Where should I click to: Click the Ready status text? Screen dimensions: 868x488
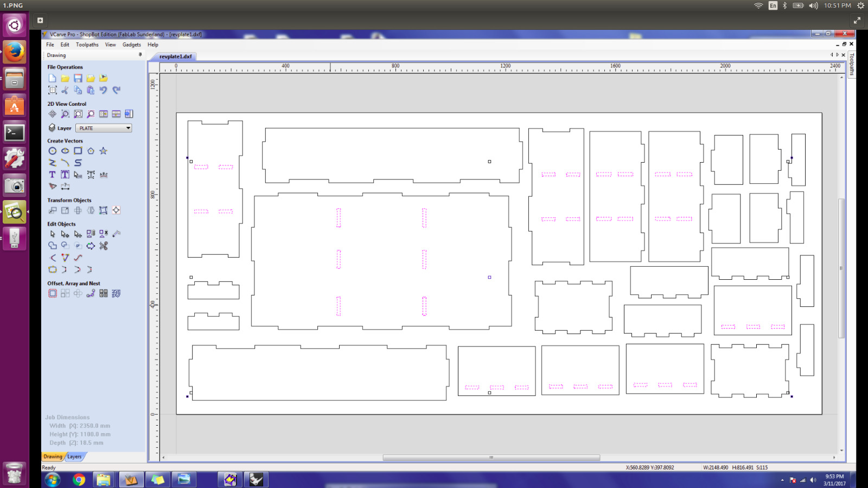click(x=49, y=467)
